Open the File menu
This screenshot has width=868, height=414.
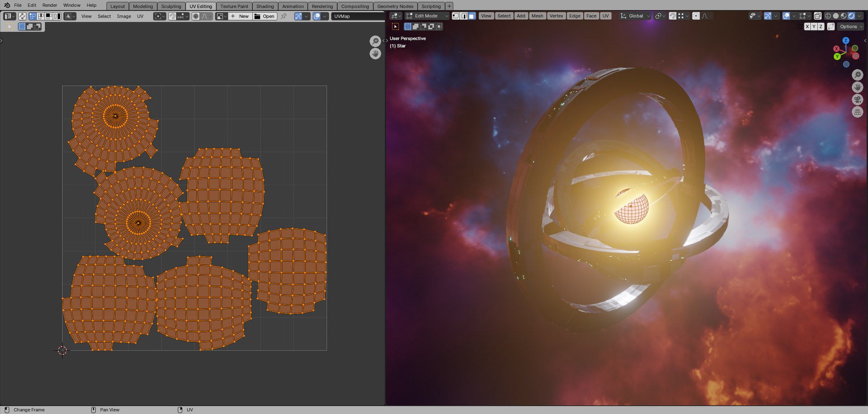pos(18,5)
